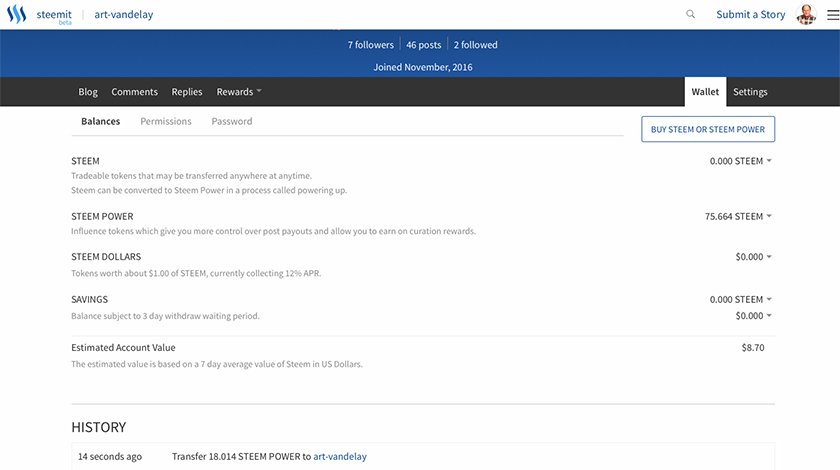The width and height of the screenshot is (840, 470).
Task: Open the art-vandelay profile name in header
Action: (x=124, y=14)
